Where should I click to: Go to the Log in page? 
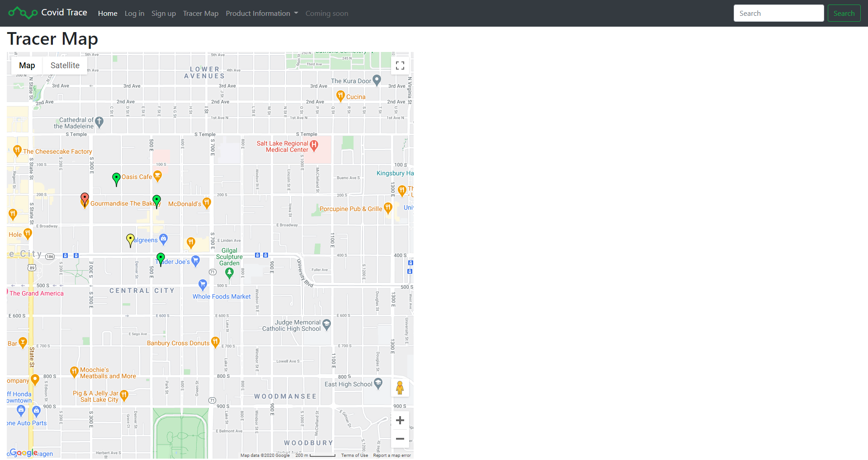click(x=134, y=14)
